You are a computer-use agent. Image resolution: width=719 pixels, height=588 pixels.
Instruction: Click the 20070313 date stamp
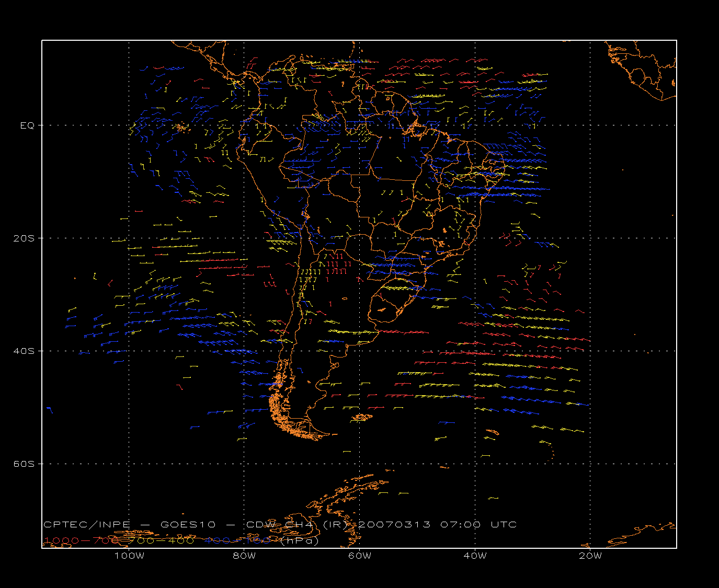pos(395,524)
